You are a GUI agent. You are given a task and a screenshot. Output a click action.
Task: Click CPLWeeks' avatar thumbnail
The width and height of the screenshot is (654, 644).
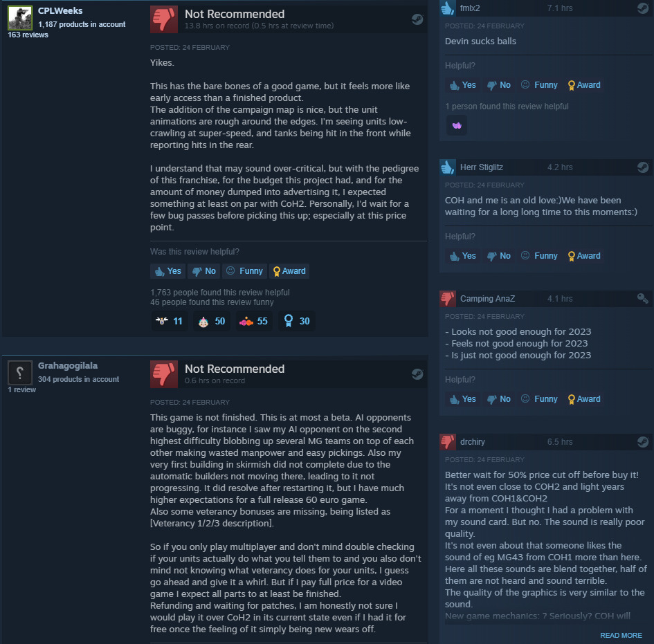click(20, 18)
